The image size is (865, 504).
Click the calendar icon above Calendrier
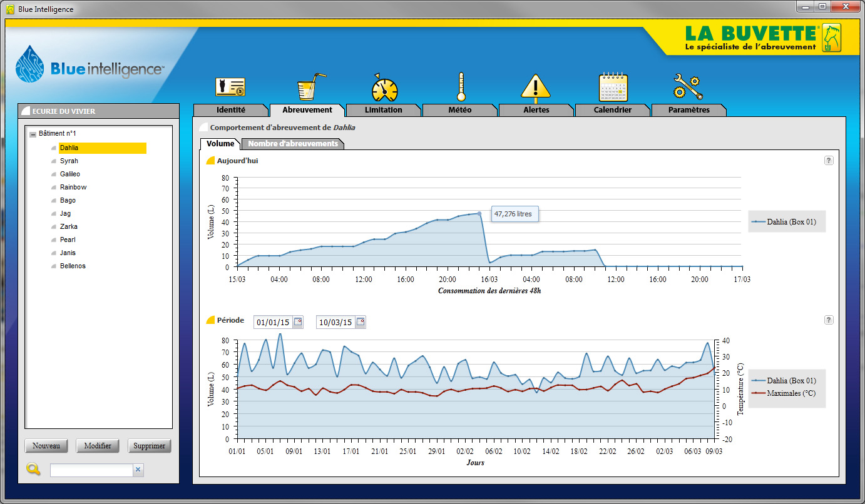[x=613, y=88]
